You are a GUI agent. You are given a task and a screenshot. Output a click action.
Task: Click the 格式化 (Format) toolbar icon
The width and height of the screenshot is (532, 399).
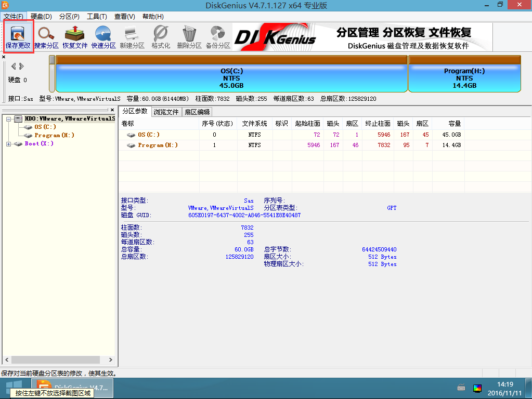click(x=161, y=36)
